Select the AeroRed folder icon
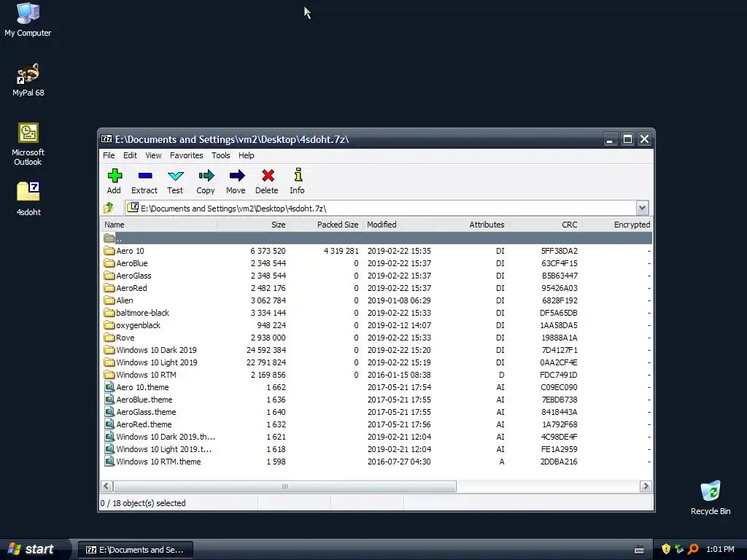Image resolution: width=747 pixels, height=560 pixels. (x=109, y=287)
